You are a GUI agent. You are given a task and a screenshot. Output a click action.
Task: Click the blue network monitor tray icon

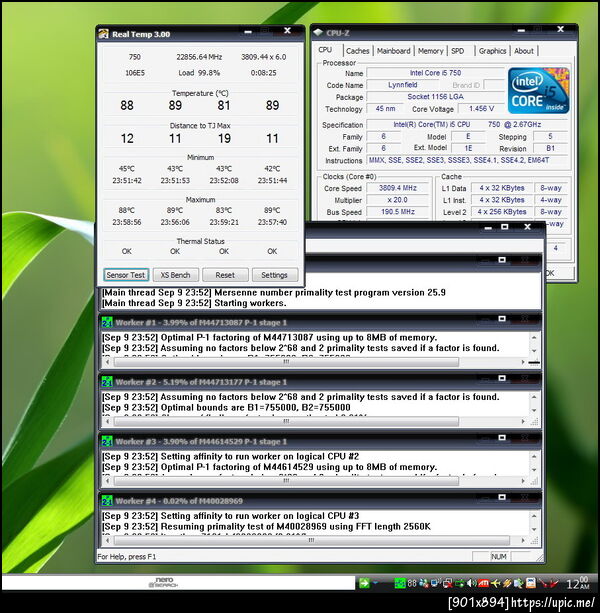[435, 584]
